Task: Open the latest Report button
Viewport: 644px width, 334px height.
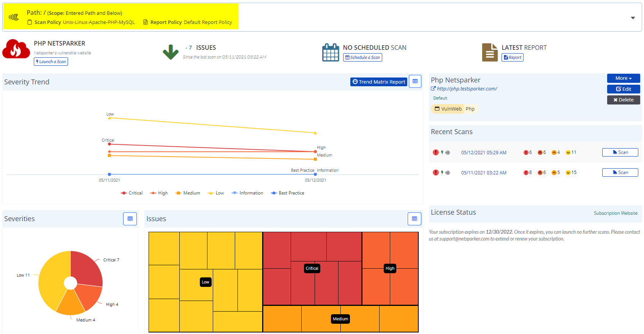Action: coord(513,57)
